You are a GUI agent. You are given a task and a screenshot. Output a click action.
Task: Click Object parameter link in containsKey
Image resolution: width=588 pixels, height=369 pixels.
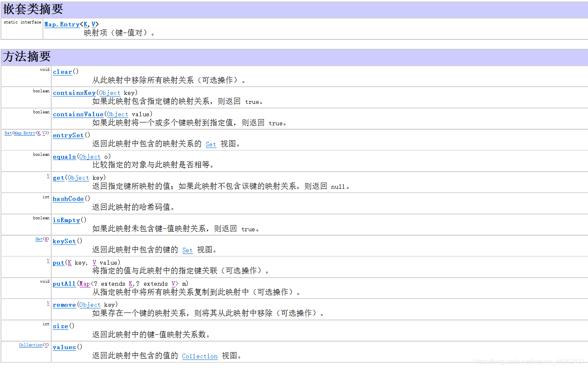tap(110, 93)
